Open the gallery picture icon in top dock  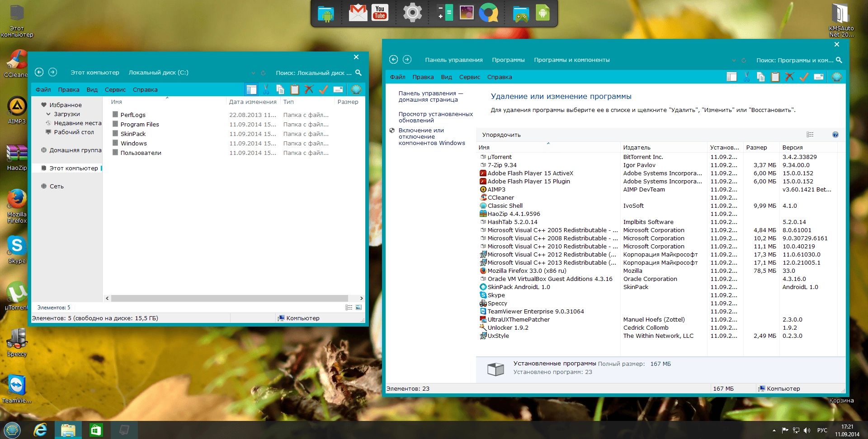[x=467, y=13]
